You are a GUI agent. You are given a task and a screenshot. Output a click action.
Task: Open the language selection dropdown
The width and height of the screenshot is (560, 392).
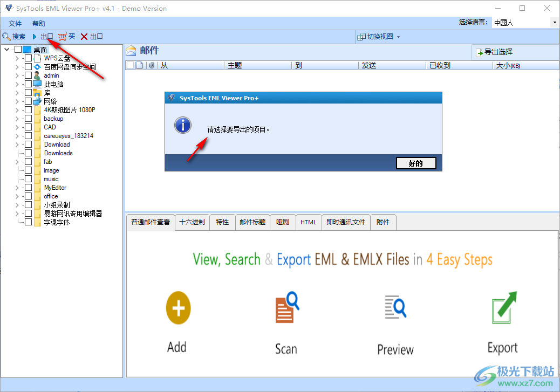tap(555, 23)
